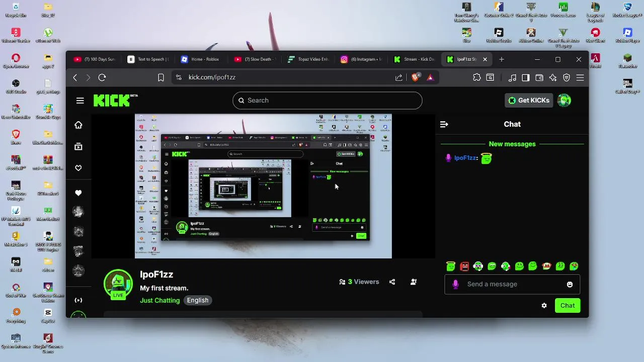Open Process Lasso desktop shortcut
This screenshot has width=644, height=362.
coord(563,10)
